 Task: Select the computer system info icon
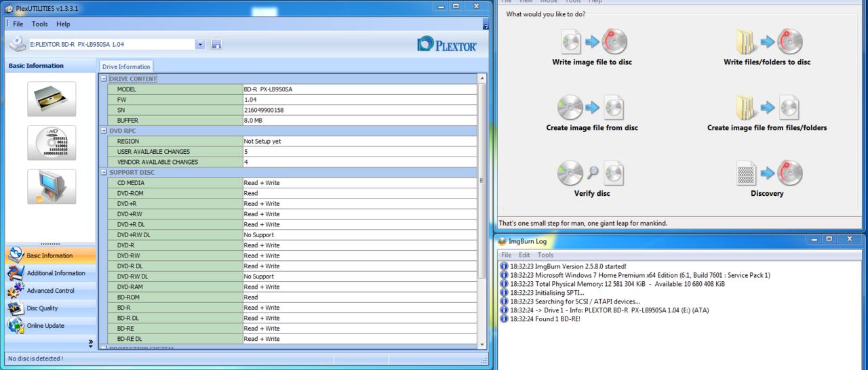point(52,186)
